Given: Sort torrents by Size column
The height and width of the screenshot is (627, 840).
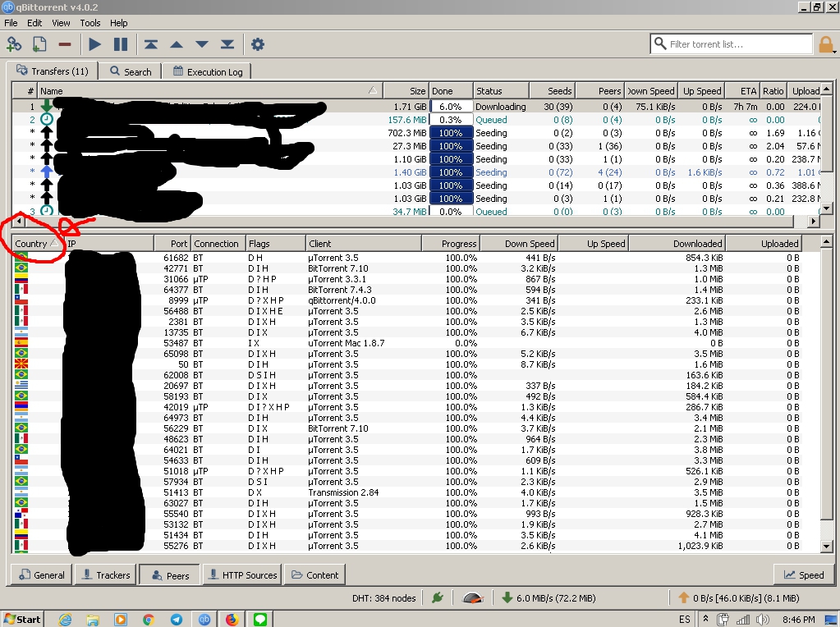Looking at the screenshot, I should tap(406, 90).
